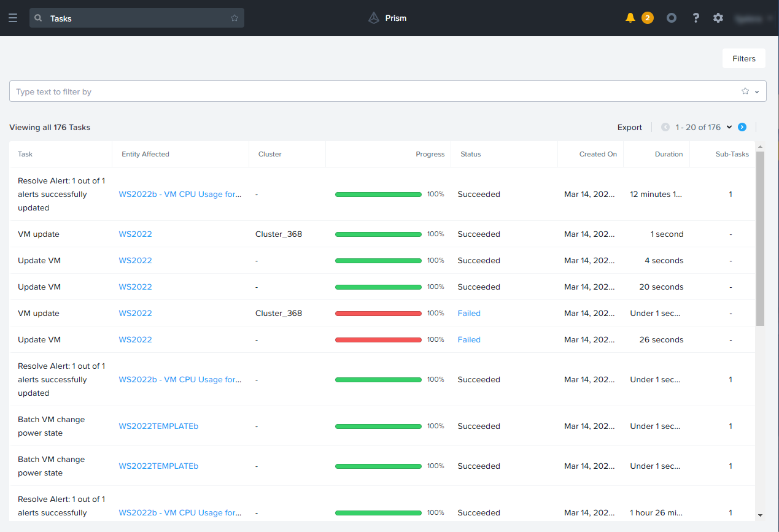
Task: Open the settings gear icon
Action: click(x=718, y=18)
